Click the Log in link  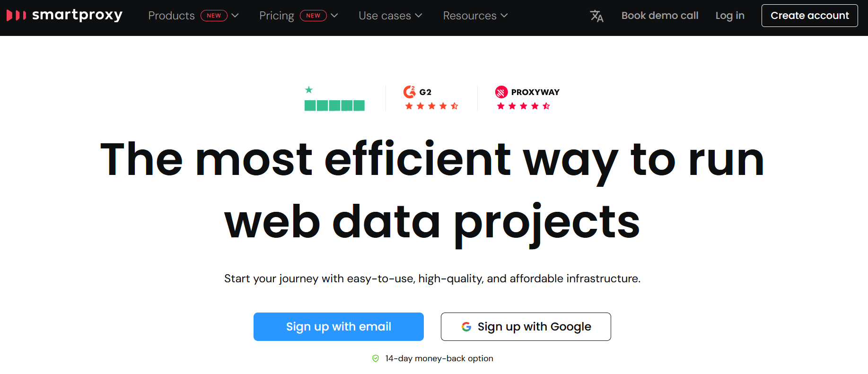pyautogui.click(x=730, y=16)
